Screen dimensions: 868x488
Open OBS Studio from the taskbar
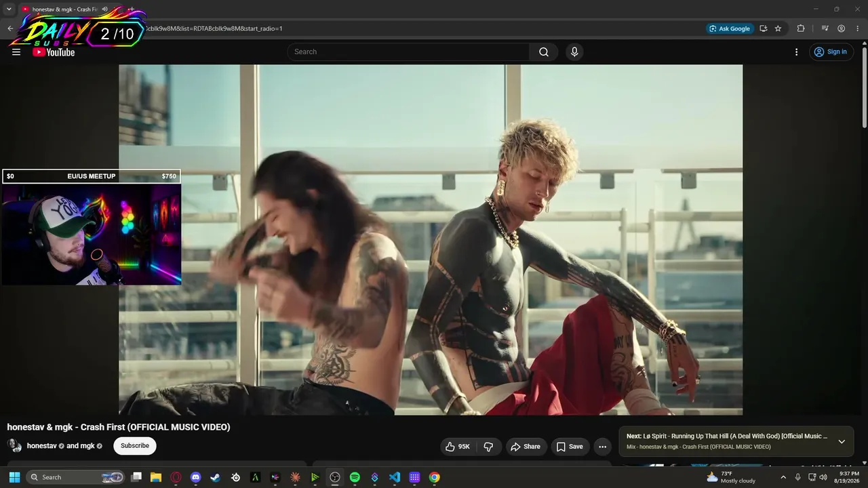(335, 477)
